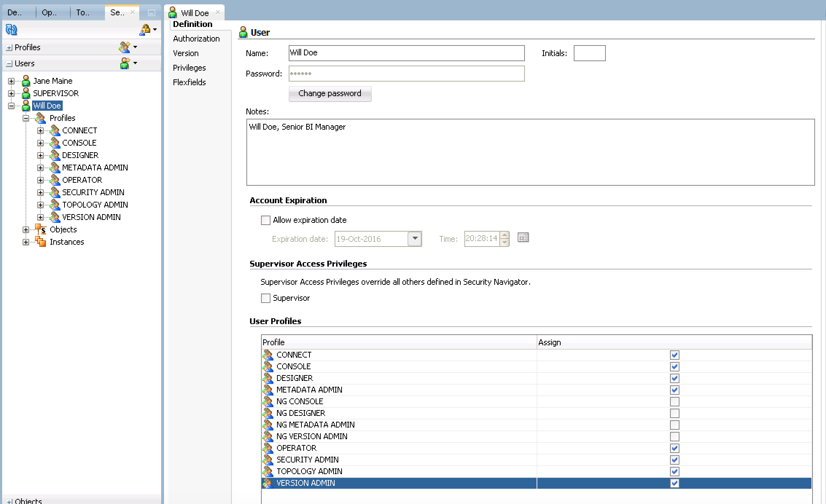
Task: Click the Jane Maine user icon
Action: pos(26,81)
